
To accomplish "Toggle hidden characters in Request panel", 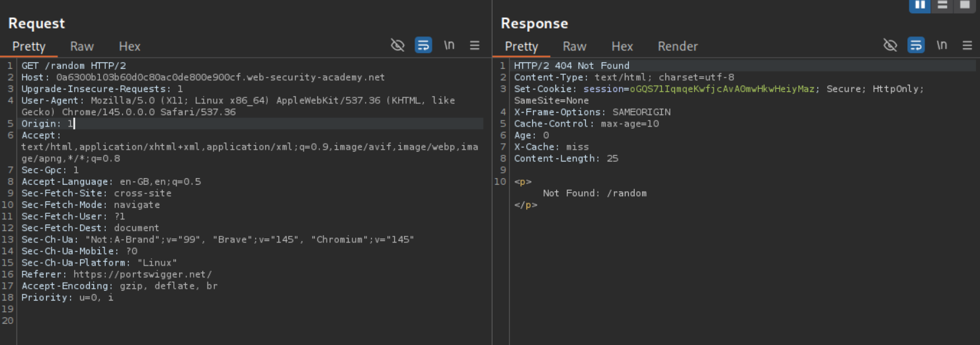I will pyautogui.click(x=397, y=45).
